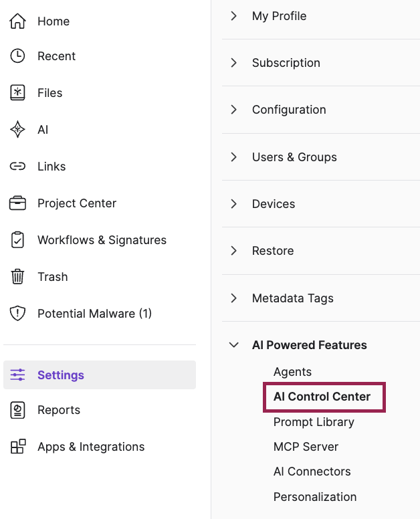This screenshot has height=519, width=420.
Task: Select the AI sparkle icon
Action: (x=17, y=130)
